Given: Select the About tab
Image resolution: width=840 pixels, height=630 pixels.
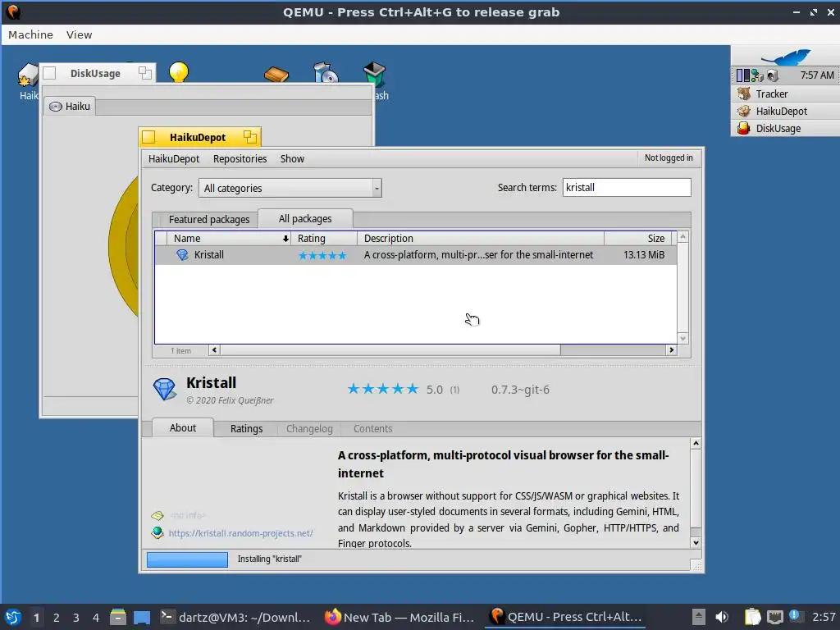Looking at the screenshot, I should [x=183, y=427].
